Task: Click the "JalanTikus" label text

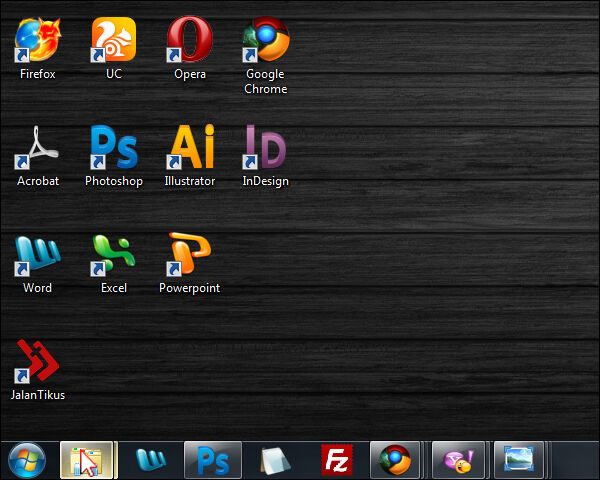Action: tap(38, 395)
